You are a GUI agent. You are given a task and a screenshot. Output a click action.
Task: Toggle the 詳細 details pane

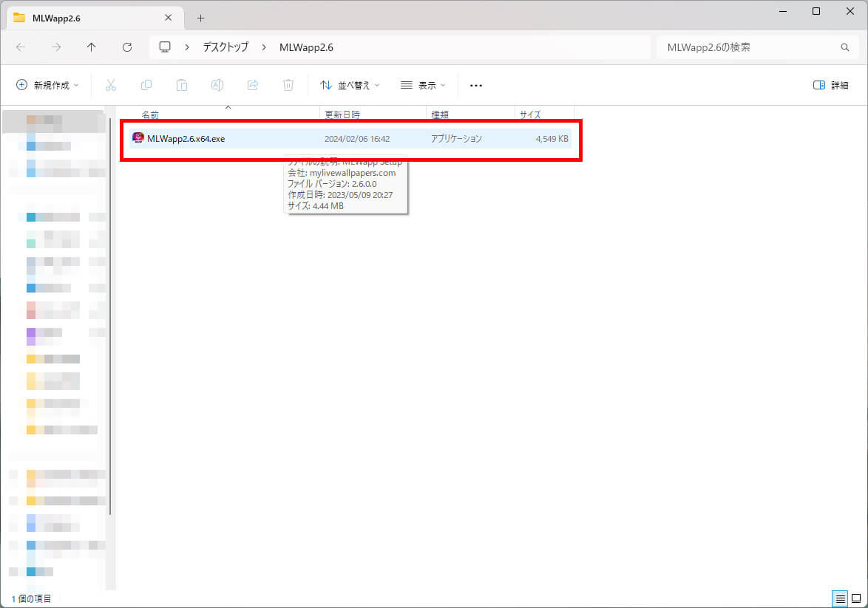pyautogui.click(x=832, y=85)
